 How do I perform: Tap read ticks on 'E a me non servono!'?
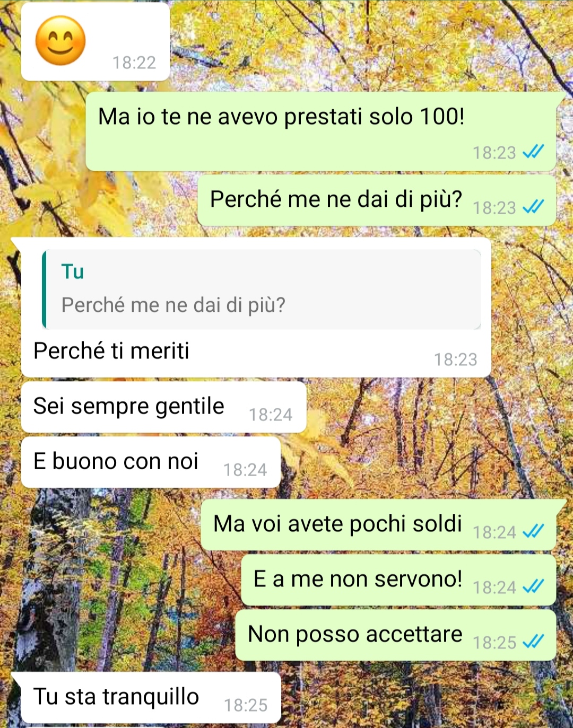click(x=533, y=586)
